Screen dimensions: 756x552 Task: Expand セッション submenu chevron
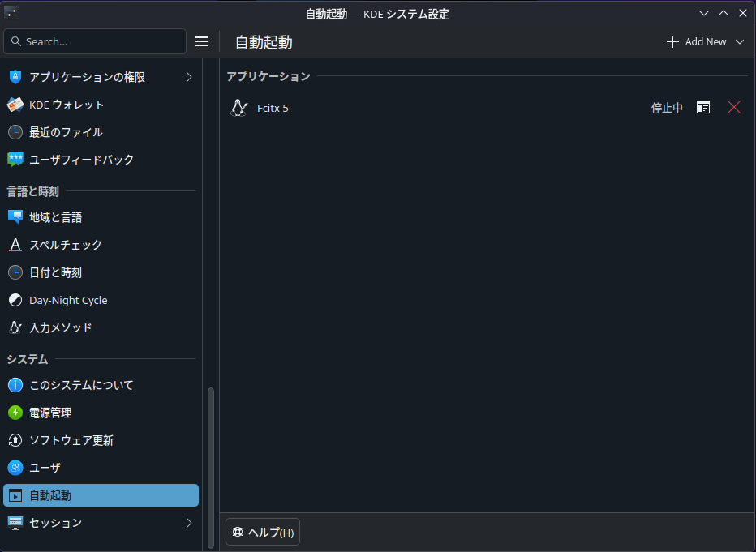(x=189, y=523)
